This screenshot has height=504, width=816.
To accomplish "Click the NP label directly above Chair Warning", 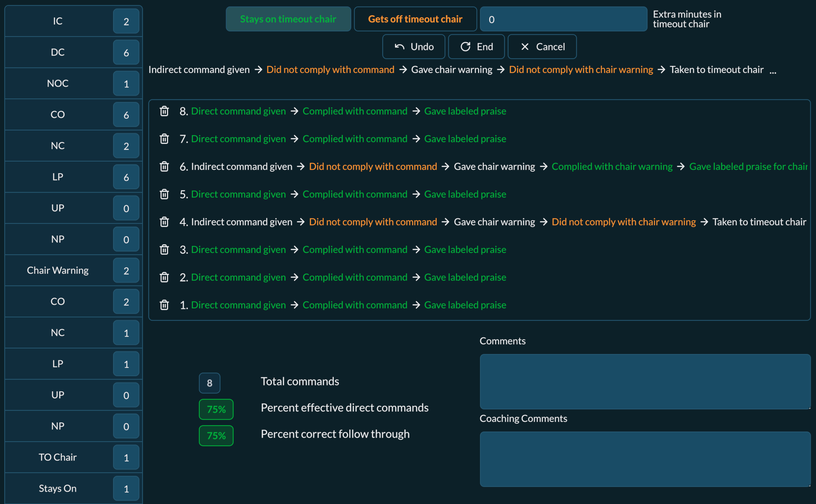I will coord(58,239).
